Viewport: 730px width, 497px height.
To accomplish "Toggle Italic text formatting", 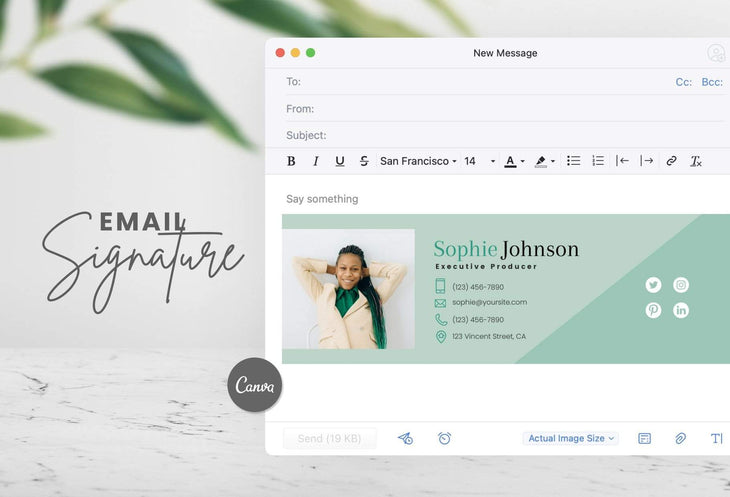I will point(316,161).
